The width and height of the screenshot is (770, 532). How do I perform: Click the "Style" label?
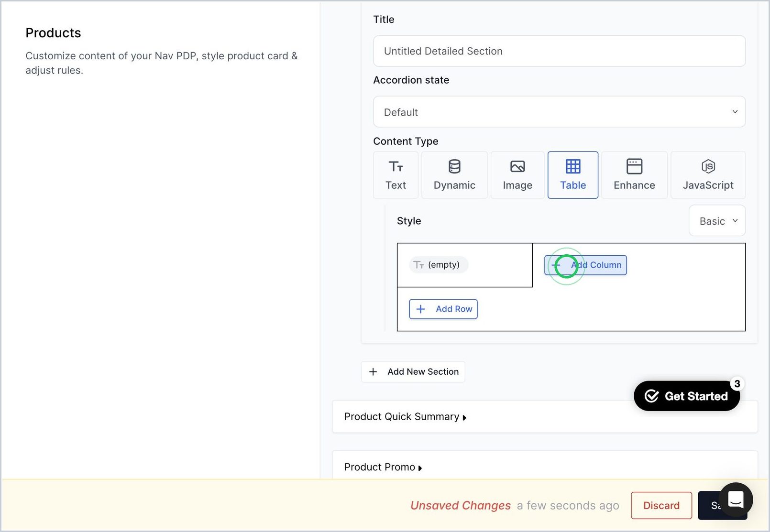pos(409,221)
